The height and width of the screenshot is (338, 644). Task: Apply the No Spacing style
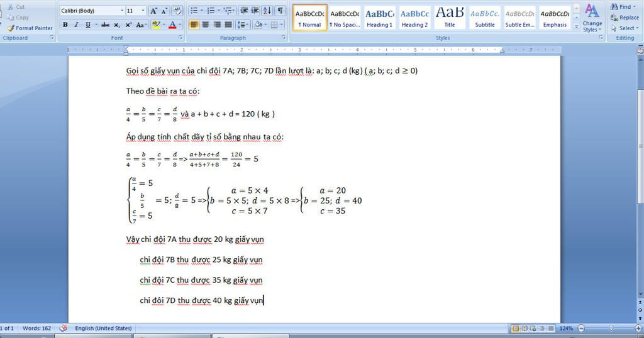345,17
